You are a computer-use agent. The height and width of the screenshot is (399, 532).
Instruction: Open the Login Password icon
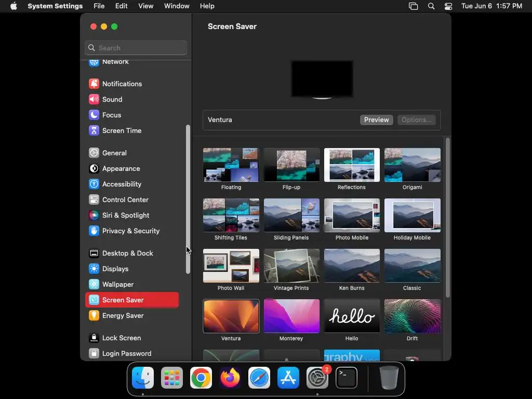(94, 353)
